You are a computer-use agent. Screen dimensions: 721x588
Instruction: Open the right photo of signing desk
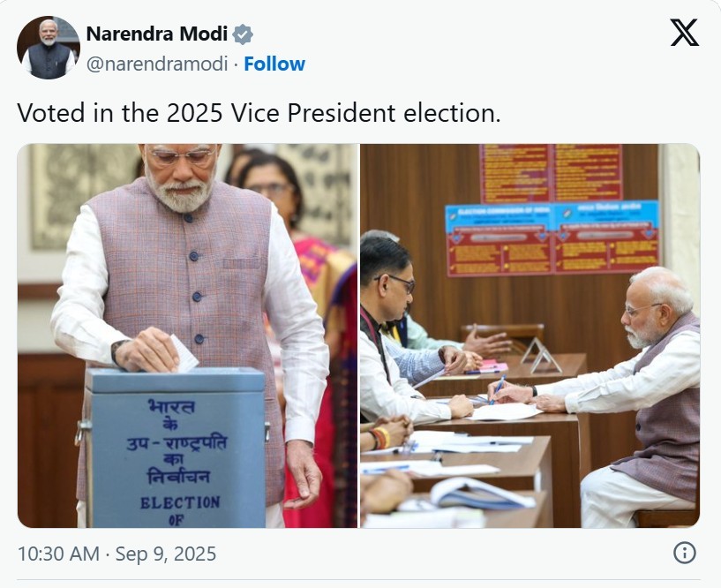(529, 335)
